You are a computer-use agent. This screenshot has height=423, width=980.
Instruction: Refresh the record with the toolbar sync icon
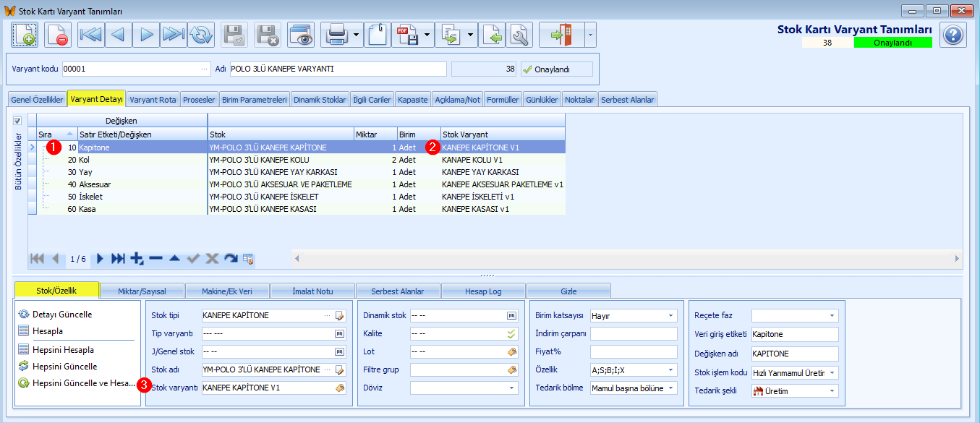[201, 35]
